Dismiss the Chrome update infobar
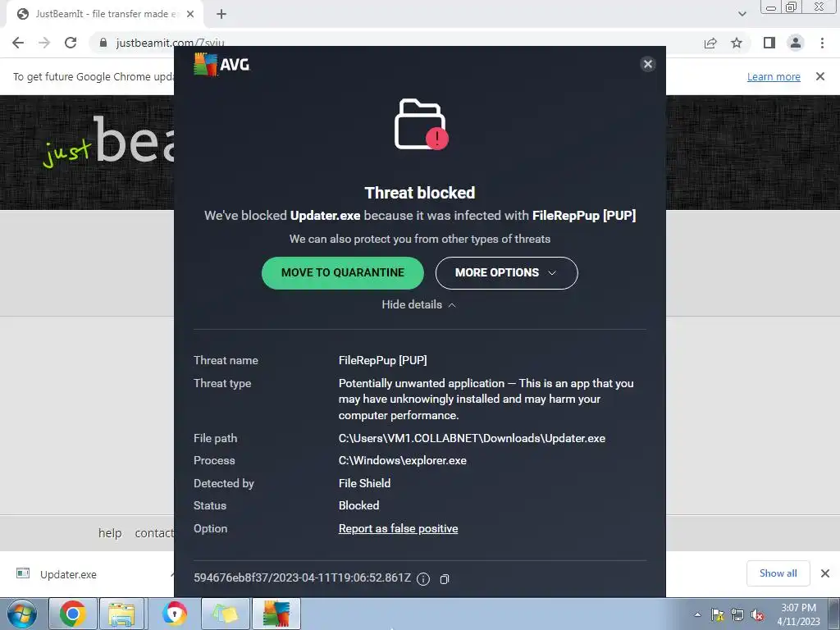 [x=820, y=76]
